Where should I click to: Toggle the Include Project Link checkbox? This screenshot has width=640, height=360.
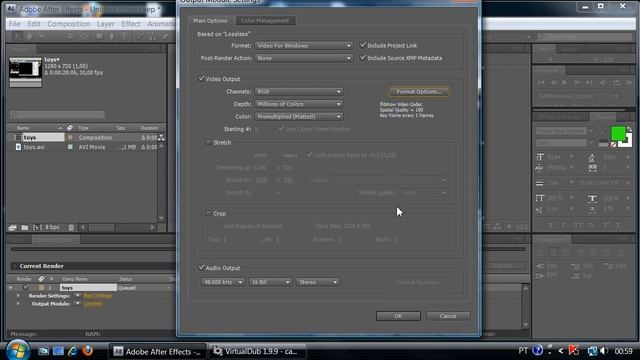click(x=363, y=45)
